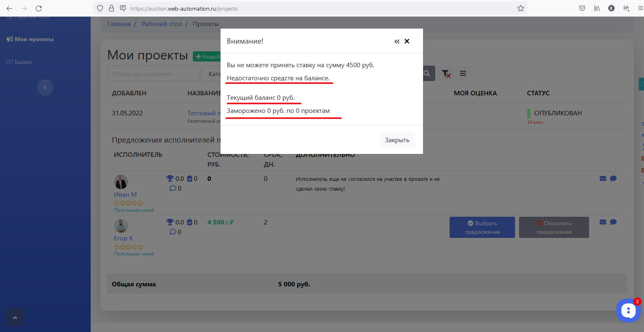Click scroll-to-top arrow button

15,318
